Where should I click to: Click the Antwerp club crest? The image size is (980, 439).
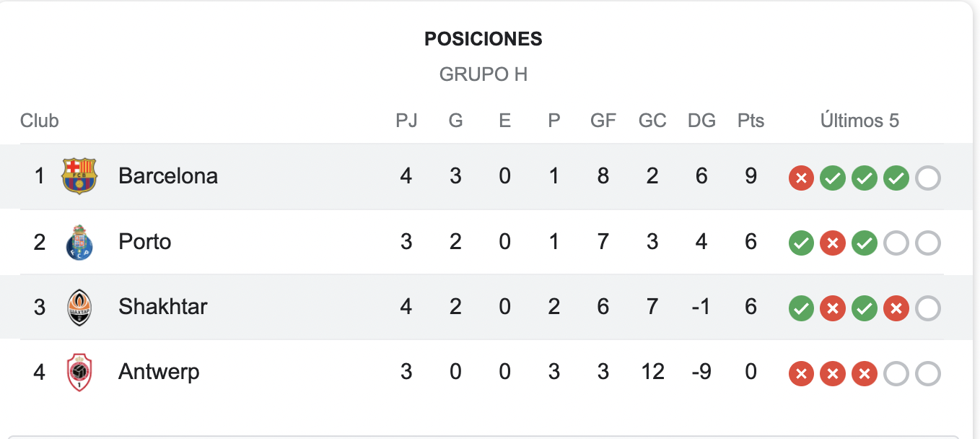79,373
